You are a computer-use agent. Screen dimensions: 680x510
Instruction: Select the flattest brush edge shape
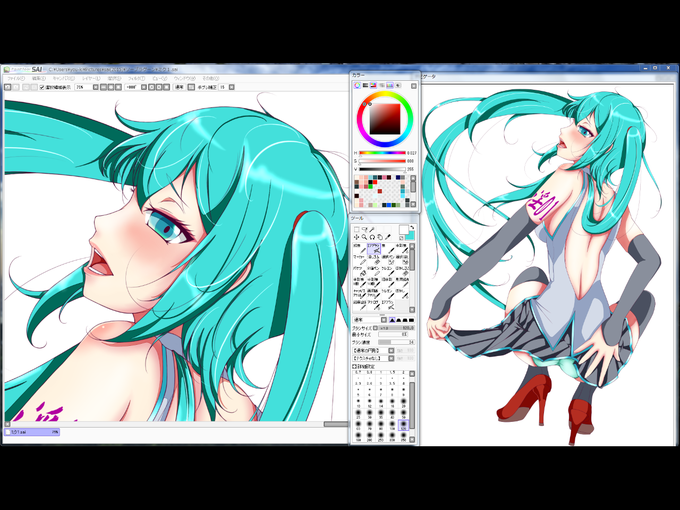click(x=412, y=320)
